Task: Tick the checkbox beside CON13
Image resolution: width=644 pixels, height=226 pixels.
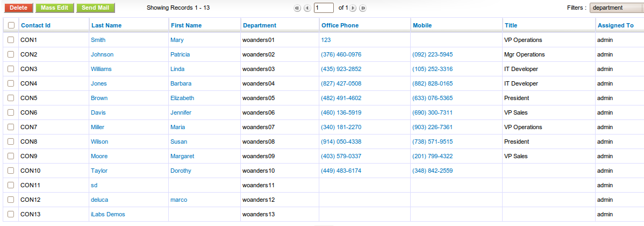Action: [11, 214]
